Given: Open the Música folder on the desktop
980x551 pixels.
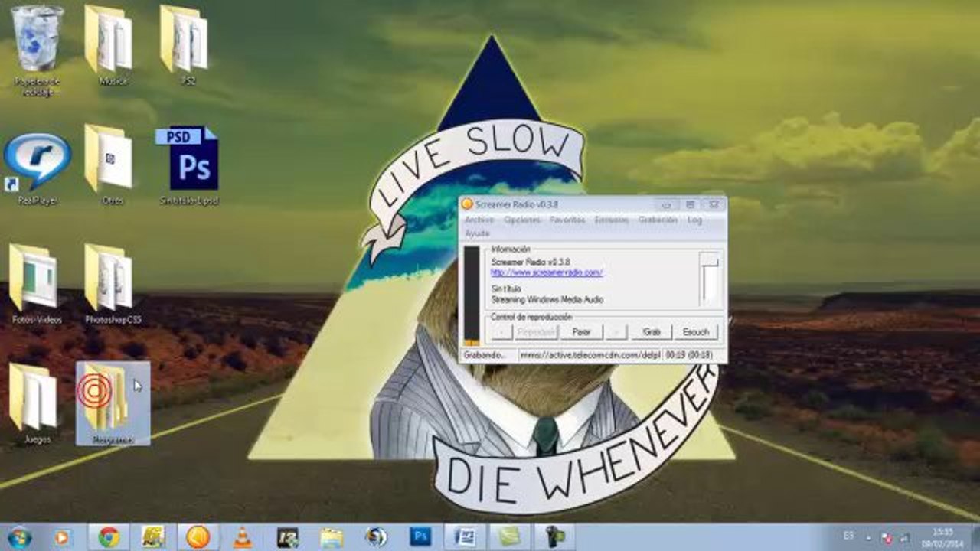Looking at the screenshot, I should (113, 46).
